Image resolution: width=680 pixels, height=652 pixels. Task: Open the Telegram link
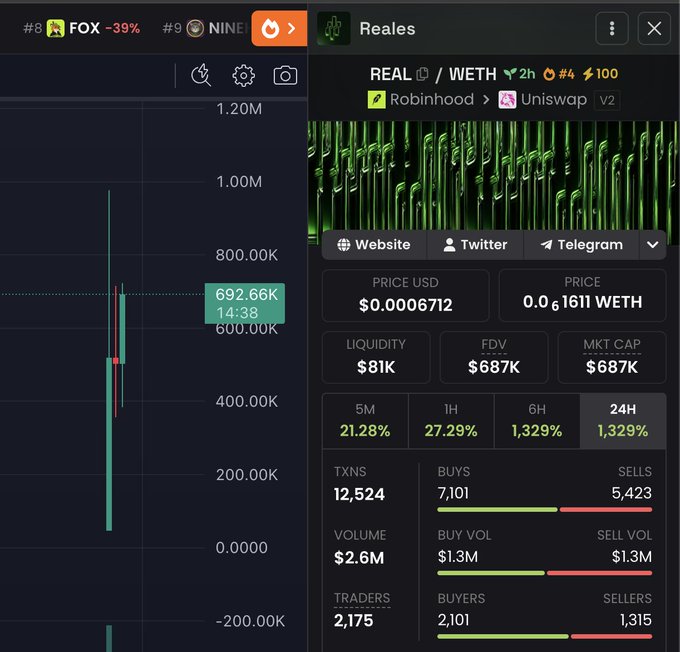(582, 245)
